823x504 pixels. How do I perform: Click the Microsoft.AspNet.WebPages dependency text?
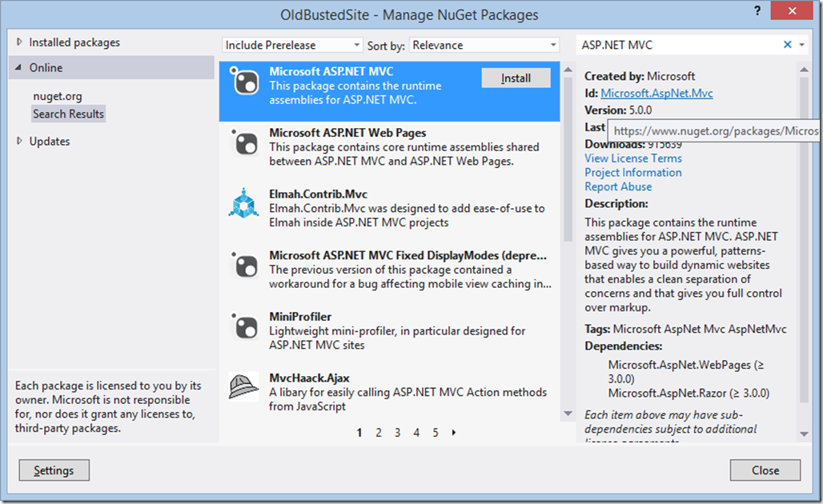click(686, 372)
